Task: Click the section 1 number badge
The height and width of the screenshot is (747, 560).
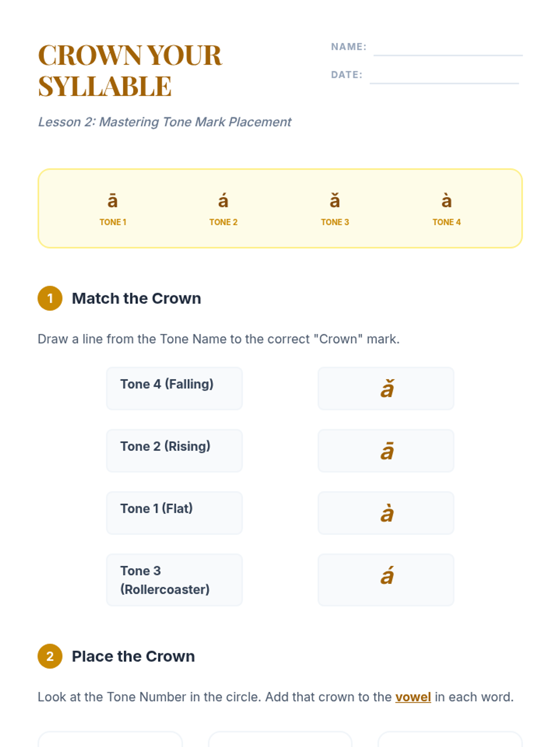Action: tap(50, 298)
